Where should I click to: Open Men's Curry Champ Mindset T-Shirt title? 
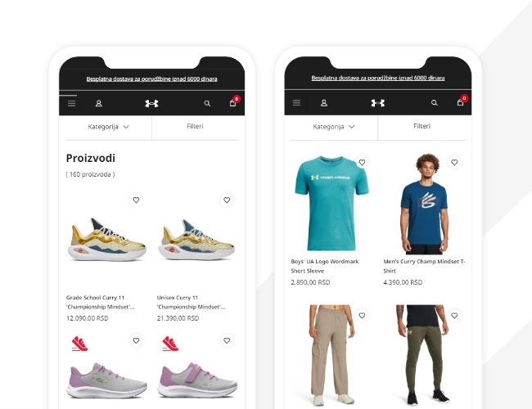(x=424, y=266)
